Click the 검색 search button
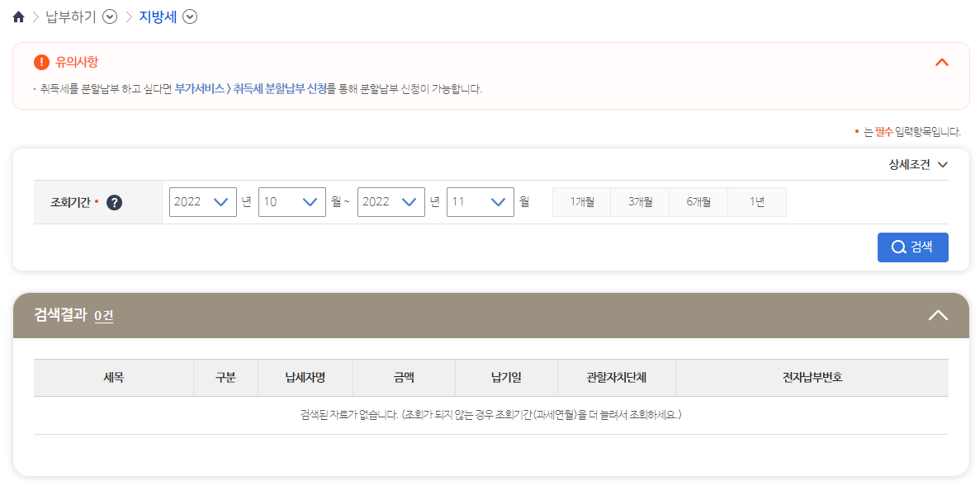 pyautogui.click(x=912, y=247)
